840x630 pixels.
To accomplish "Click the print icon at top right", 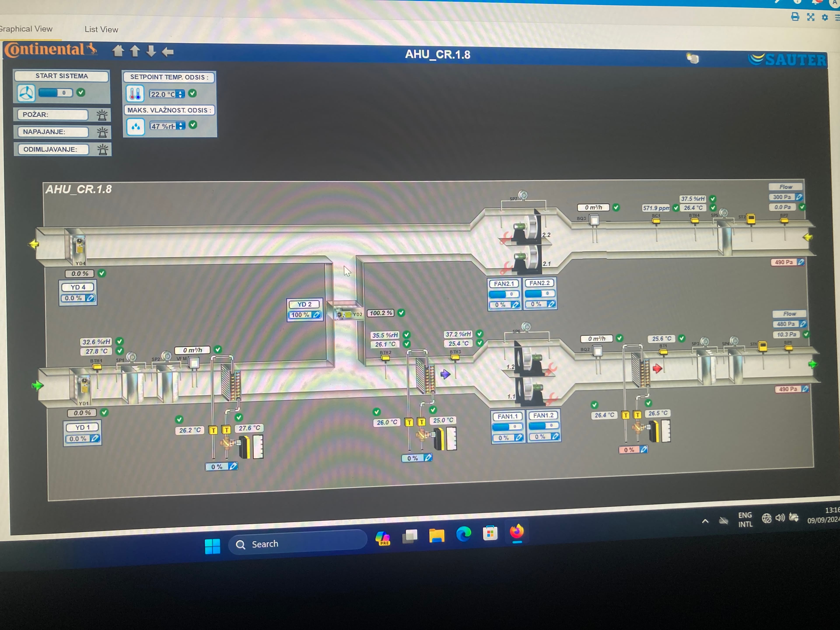I will (x=795, y=17).
